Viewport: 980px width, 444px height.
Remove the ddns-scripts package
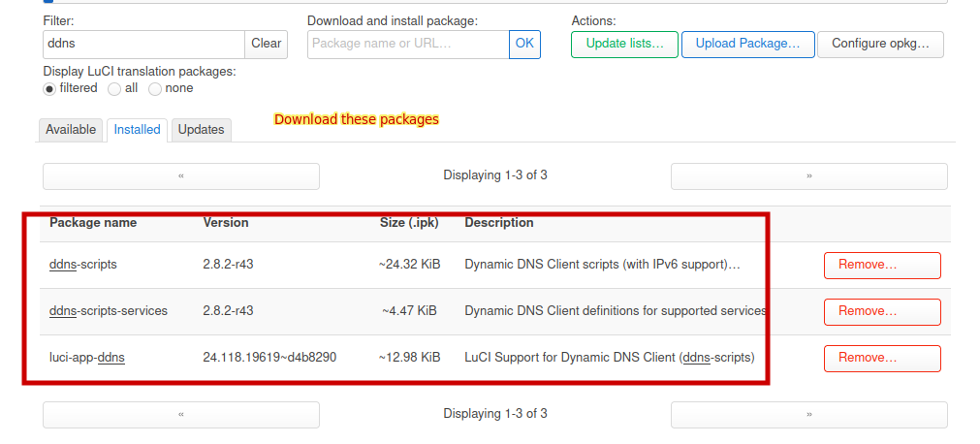(x=882, y=266)
